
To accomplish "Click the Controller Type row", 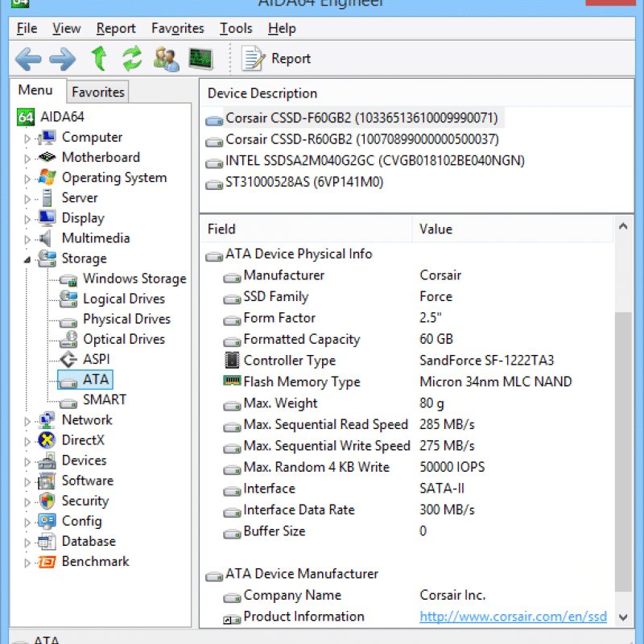I will [407, 361].
